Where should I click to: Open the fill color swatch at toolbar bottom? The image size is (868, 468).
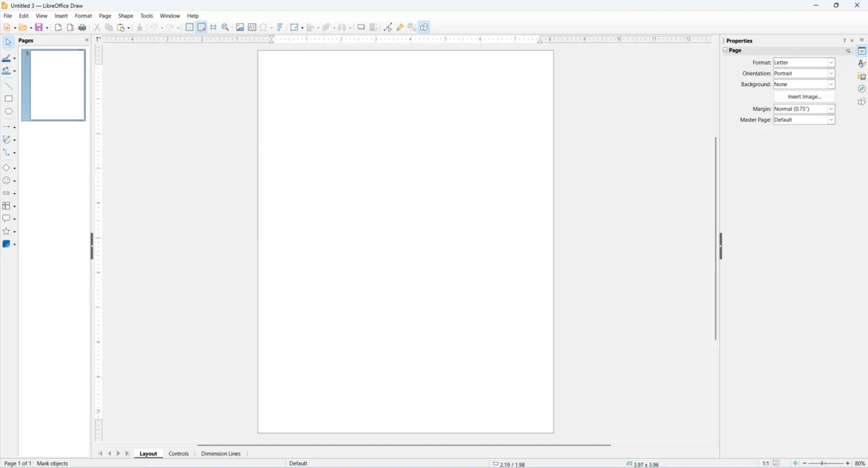point(6,244)
